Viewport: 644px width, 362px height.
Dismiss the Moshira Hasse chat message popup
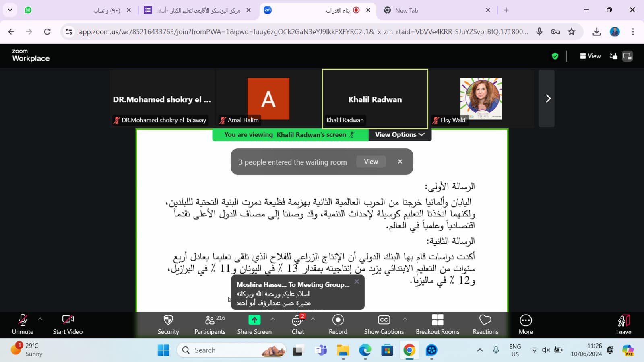click(357, 282)
